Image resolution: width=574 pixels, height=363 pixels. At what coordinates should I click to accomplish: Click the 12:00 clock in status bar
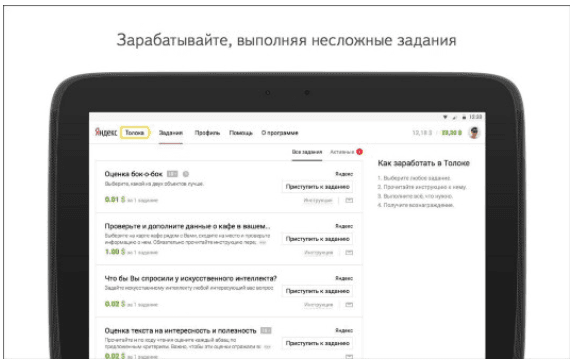(476, 117)
